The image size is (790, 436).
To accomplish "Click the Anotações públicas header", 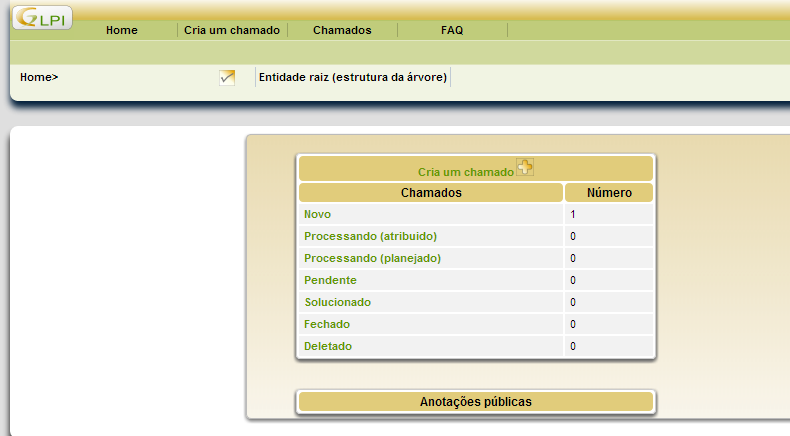I will (475, 401).
